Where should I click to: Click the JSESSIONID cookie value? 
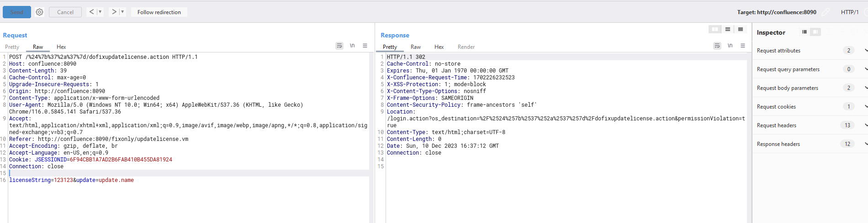(121, 160)
